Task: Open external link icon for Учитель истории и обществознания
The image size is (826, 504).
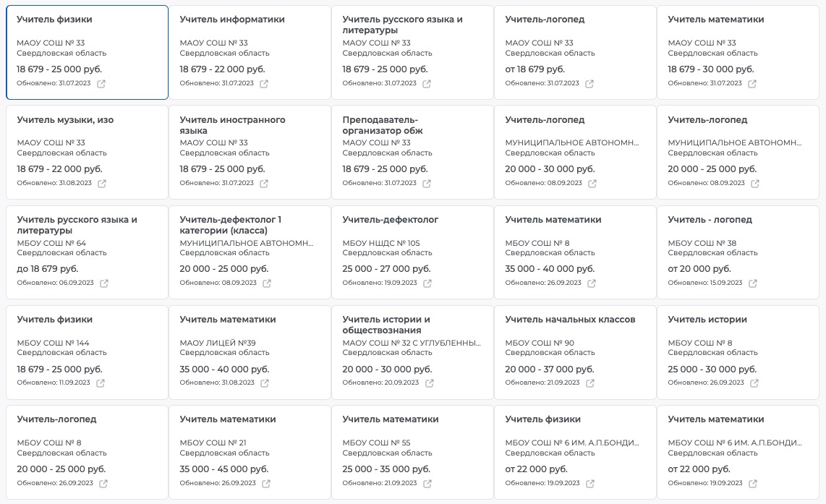Action: coord(430,383)
